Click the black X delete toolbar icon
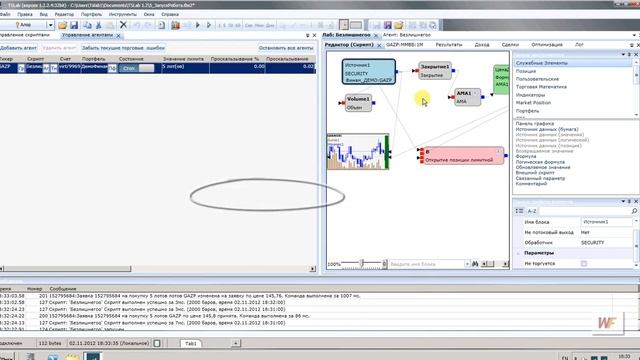The image size is (640, 360). (x=123, y=25)
